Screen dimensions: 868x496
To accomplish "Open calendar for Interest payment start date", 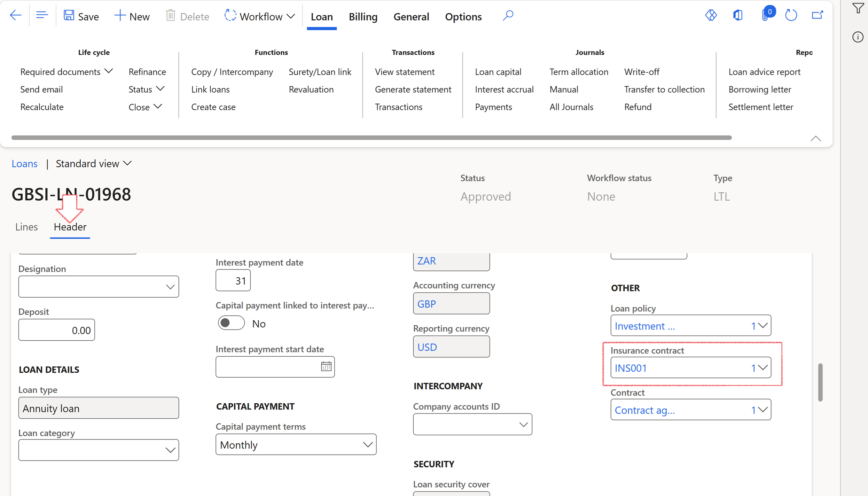I will [326, 366].
